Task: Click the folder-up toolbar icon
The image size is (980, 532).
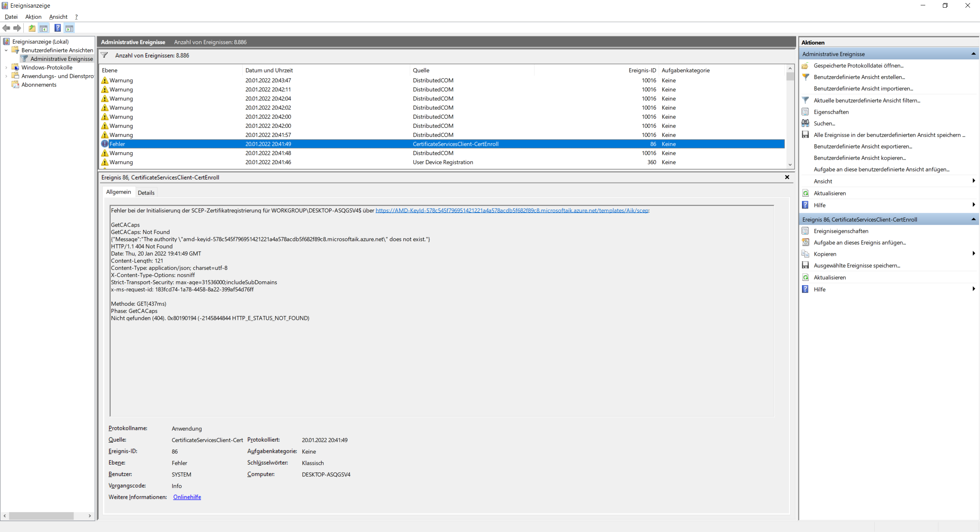Action: [x=32, y=28]
